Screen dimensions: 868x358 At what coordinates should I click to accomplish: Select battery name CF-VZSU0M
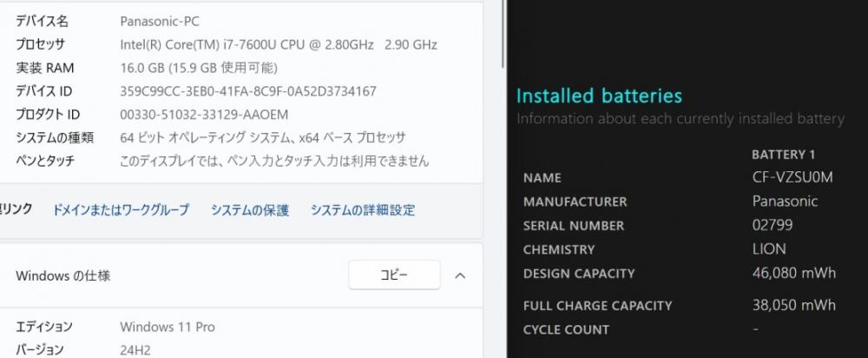pos(792,177)
